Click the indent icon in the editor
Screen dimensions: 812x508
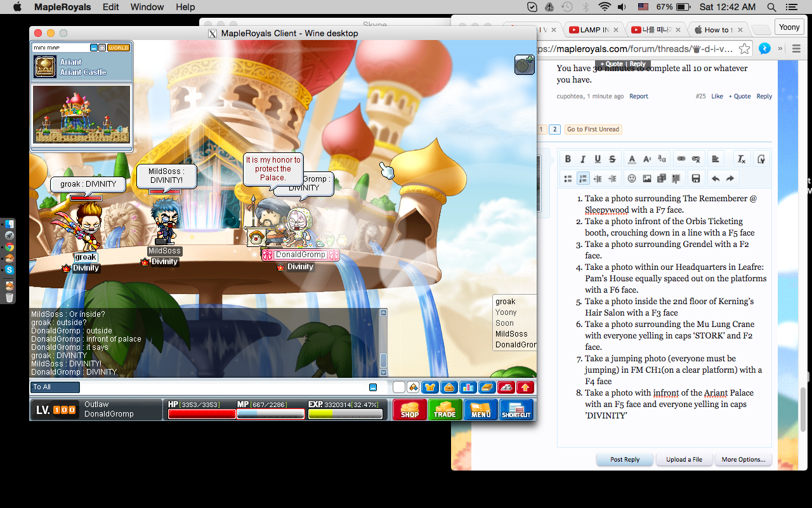click(x=612, y=178)
